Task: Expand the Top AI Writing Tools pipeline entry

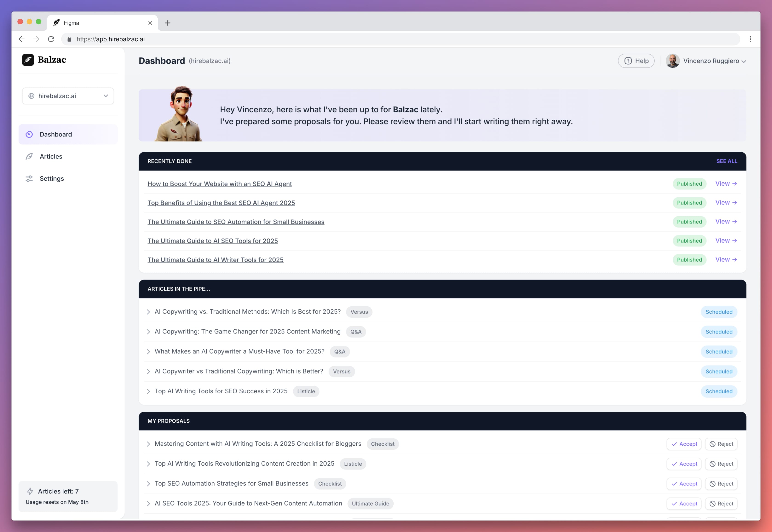Action: tap(149, 391)
